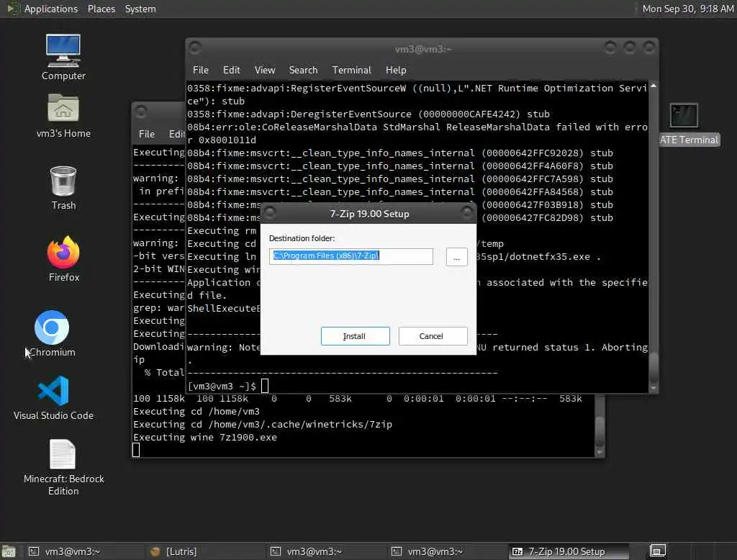Screen dimensions: 737x560
Task: Cancel the 7-Zip 19.00 Setup
Action: pyautogui.click(x=433, y=336)
